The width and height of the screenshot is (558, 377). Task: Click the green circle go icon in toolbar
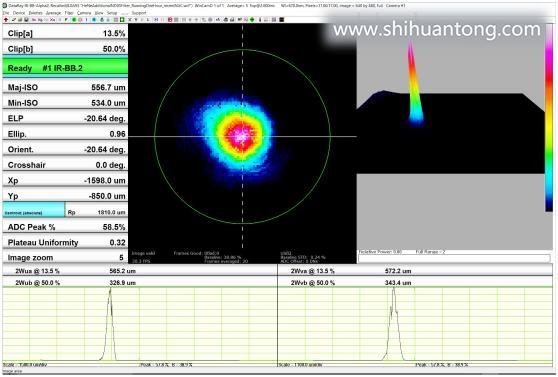tap(74, 20)
